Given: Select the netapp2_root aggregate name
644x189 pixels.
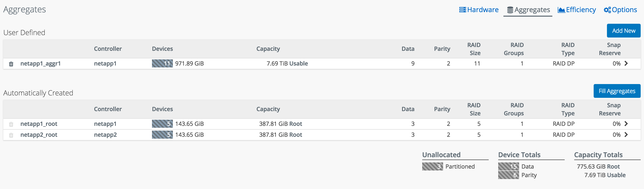Looking at the screenshot, I should [x=39, y=135].
